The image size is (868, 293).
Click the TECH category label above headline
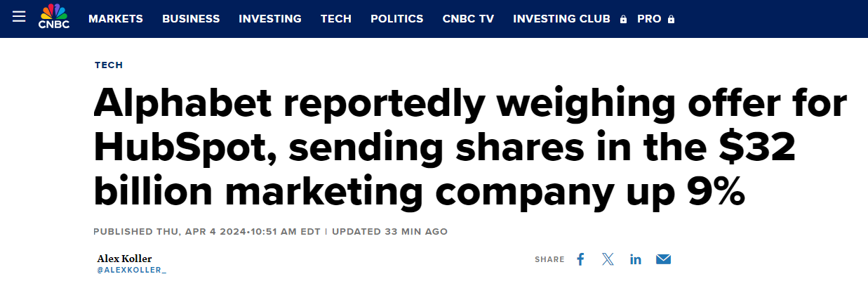click(x=109, y=65)
